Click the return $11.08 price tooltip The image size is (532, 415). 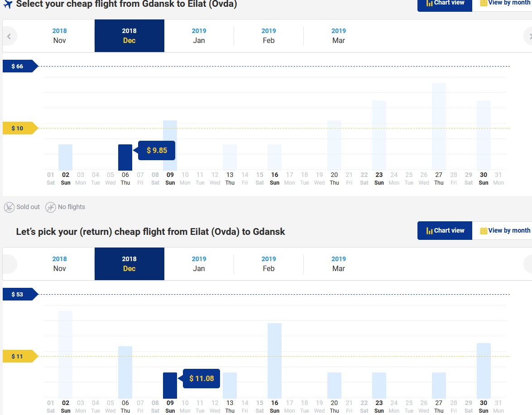201,379
